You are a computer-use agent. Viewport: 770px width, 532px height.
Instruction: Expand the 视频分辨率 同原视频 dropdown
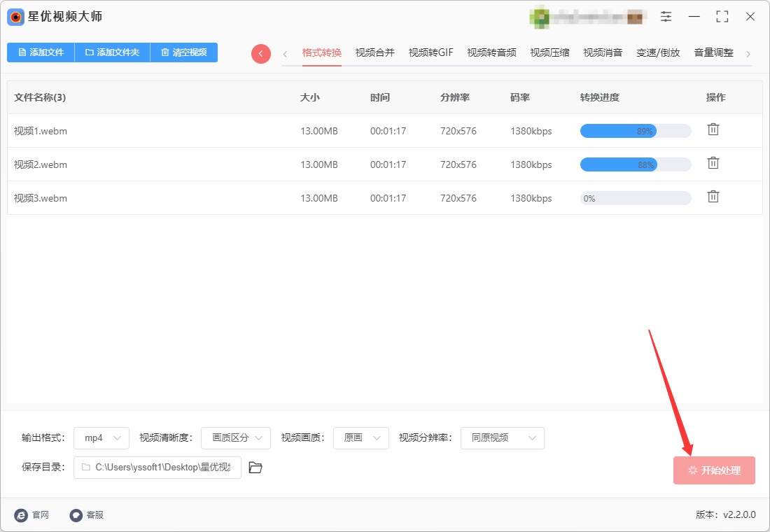pyautogui.click(x=503, y=438)
